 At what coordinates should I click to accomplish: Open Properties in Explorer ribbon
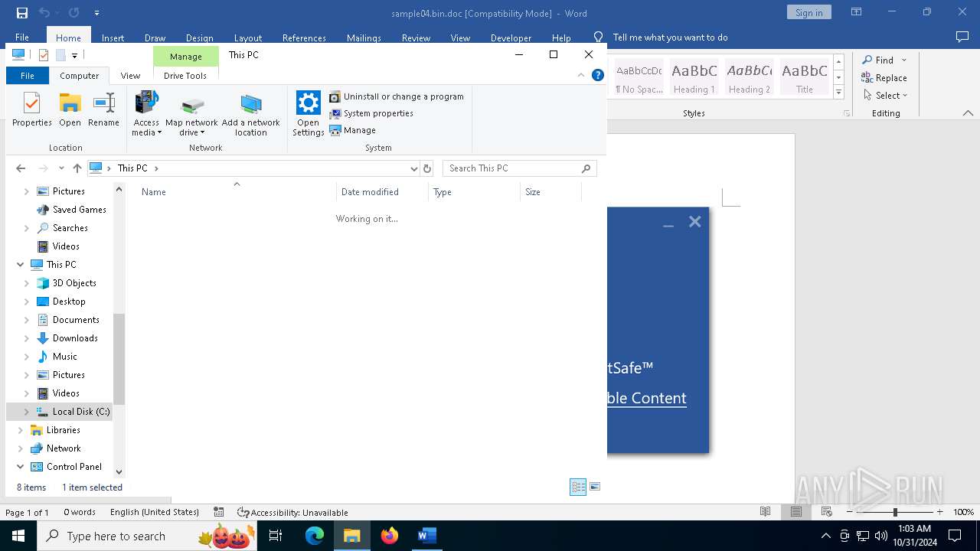(x=32, y=109)
